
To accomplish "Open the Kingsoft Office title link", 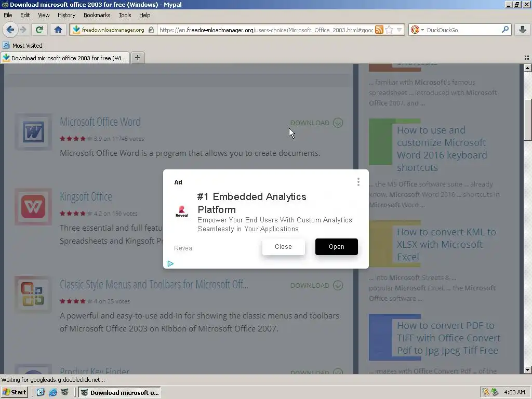I will click(x=86, y=196).
